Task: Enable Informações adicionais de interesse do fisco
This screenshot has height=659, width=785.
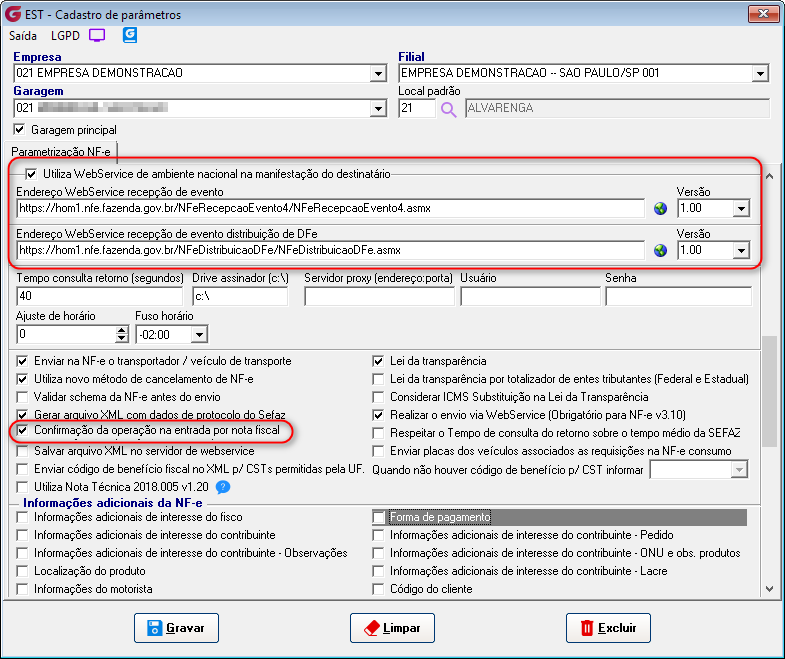Action: point(22,517)
